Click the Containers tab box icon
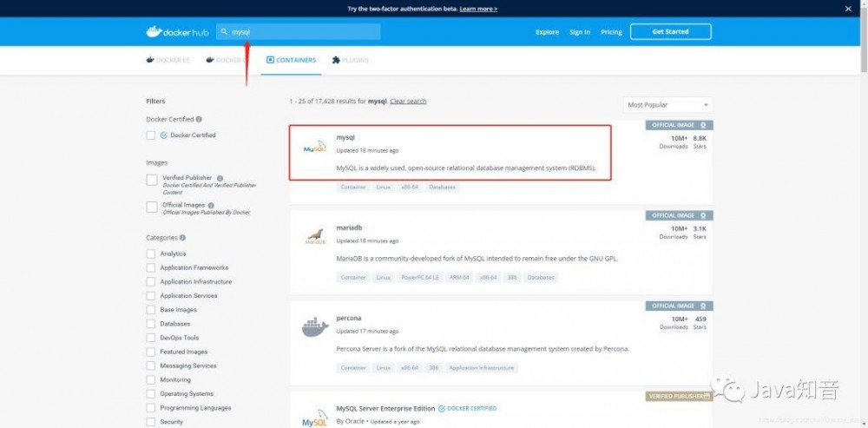 pyautogui.click(x=270, y=60)
